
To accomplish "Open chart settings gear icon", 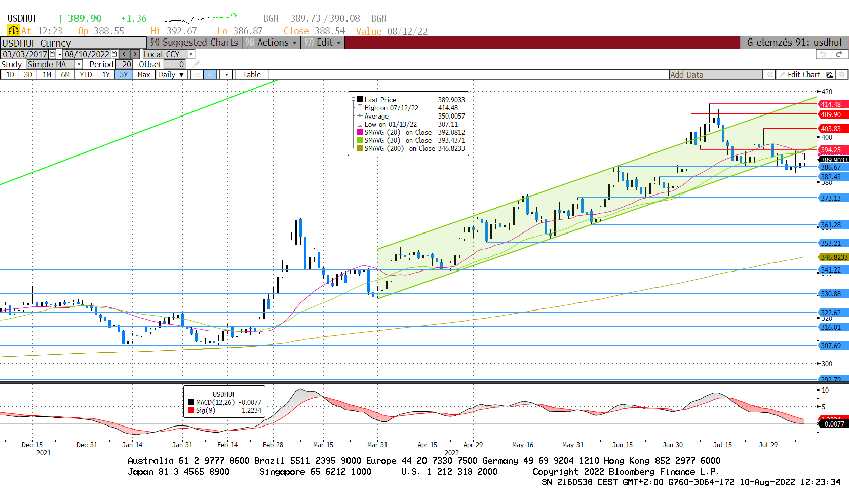I will click(842, 75).
